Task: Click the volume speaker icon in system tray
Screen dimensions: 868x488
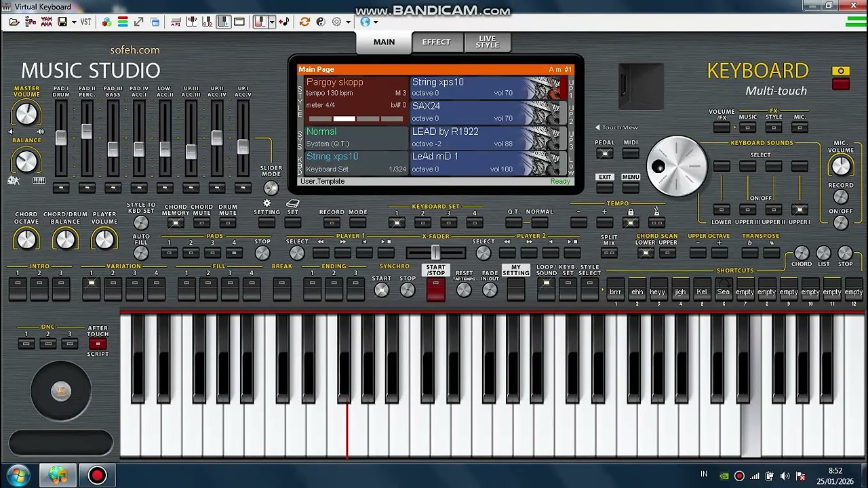Action: pyautogui.click(x=785, y=476)
